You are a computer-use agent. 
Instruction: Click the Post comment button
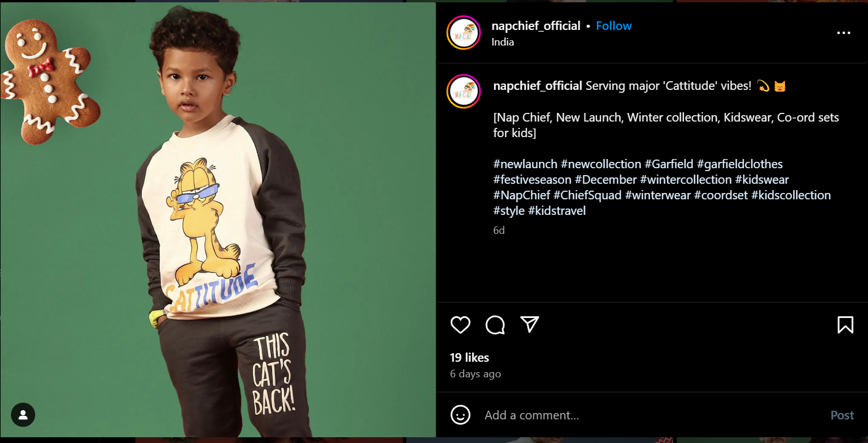[x=841, y=415]
